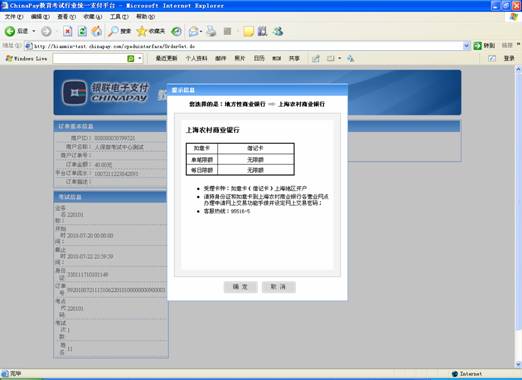Viewport: 522px width, 380px height.
Task: Click the green Back arrow icon
Action: (10, 31)
